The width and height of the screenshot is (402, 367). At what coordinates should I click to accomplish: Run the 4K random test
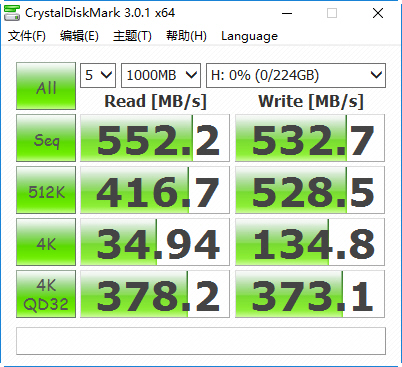pyautogui.click(x=46, y=242)
